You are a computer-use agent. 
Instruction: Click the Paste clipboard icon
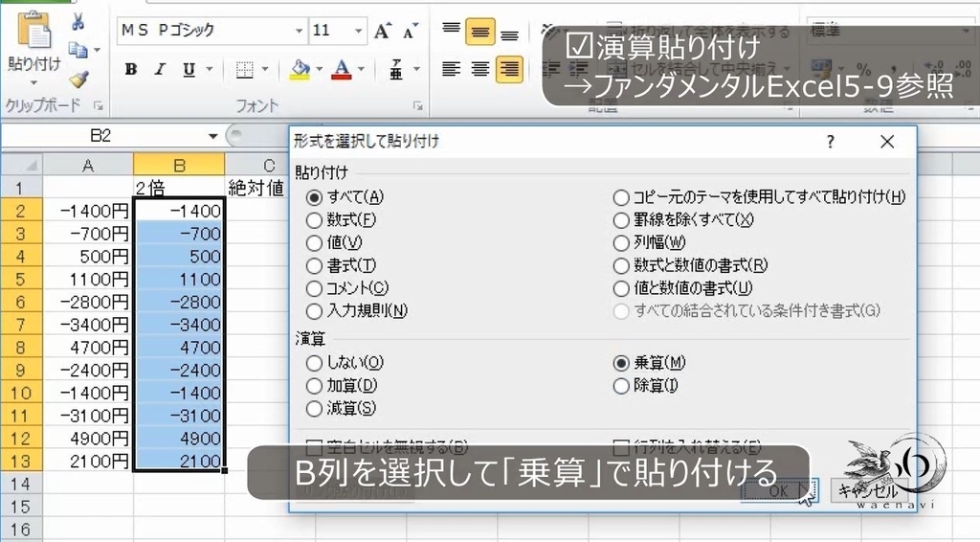coord(33,30)
